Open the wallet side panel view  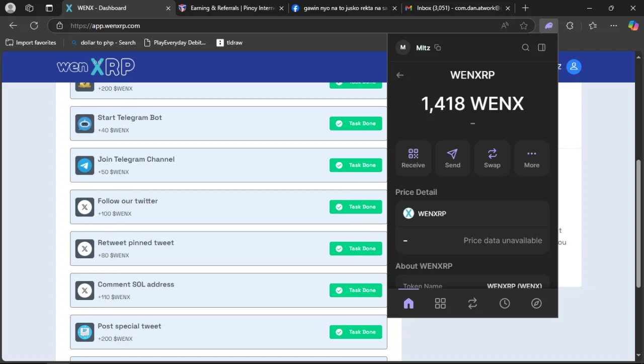542,47
